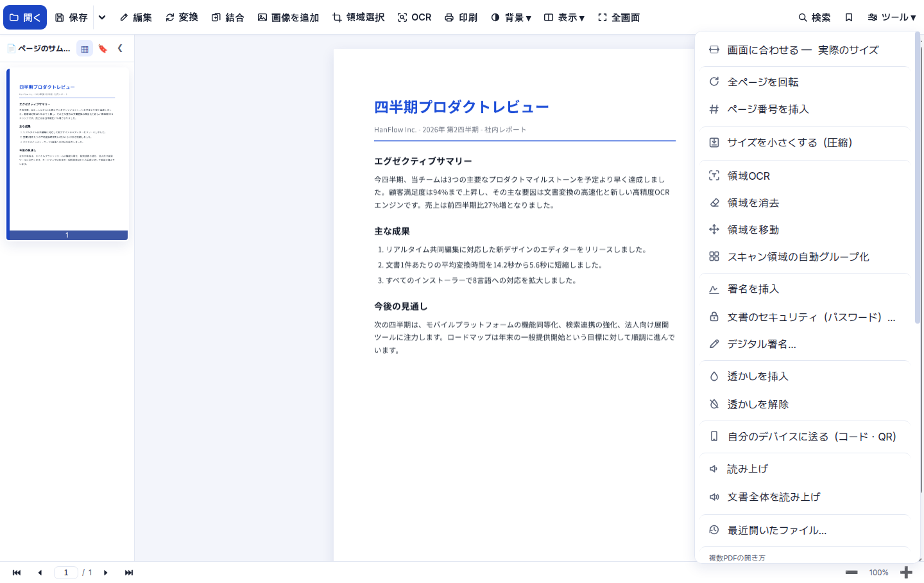
Task: Choose 透かしを挿入 menu entry
Action: coord(805,376)
